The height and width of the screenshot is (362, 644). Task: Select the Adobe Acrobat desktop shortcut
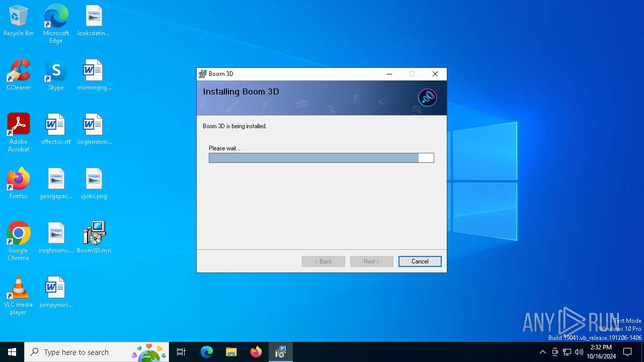pyautogui.click(x=19, y=133)
